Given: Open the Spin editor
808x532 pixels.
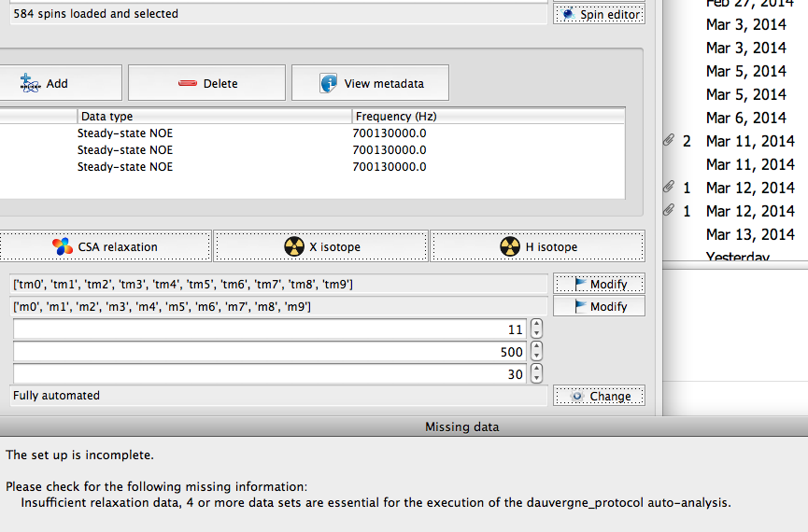Looking at the screenshot, I should pos(599,14).
